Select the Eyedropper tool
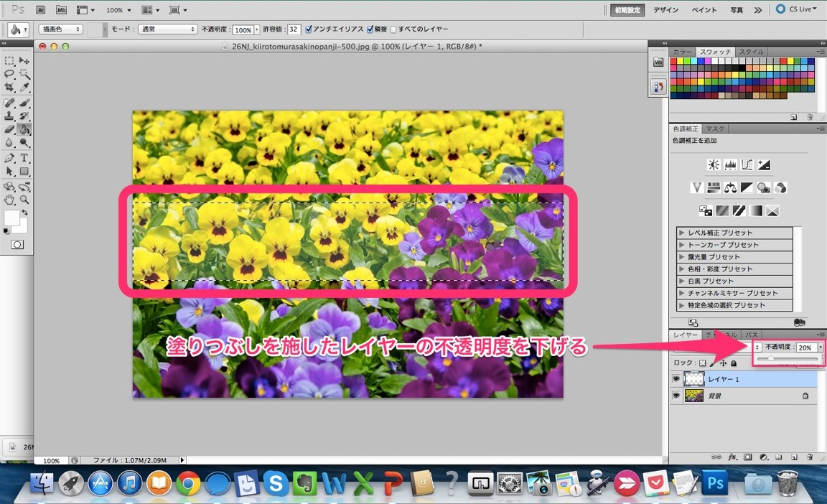Image resolution: width=827 pixels, height=504 pixels. click(24, 88)
